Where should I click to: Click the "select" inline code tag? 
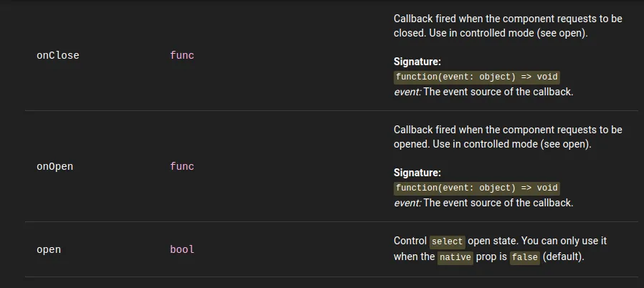448,241
